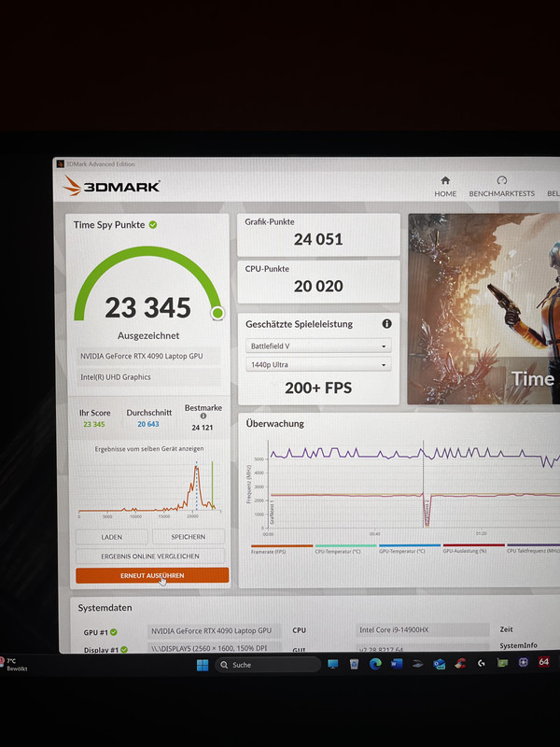Viewport: 560px width, 747px height.
Task: Click Intel Core i9-14900HX CPU field
Action: [x=423, y=629]
